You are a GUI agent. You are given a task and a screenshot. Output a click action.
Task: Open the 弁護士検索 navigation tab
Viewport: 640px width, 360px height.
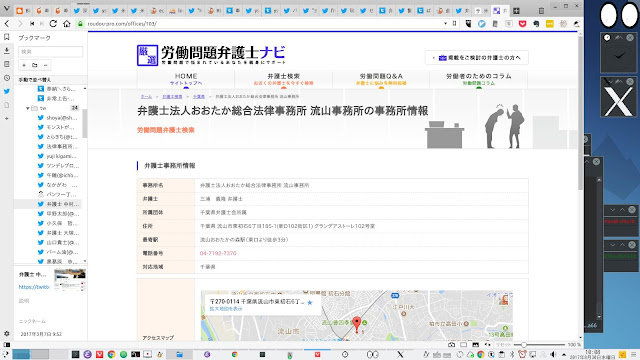284,79
